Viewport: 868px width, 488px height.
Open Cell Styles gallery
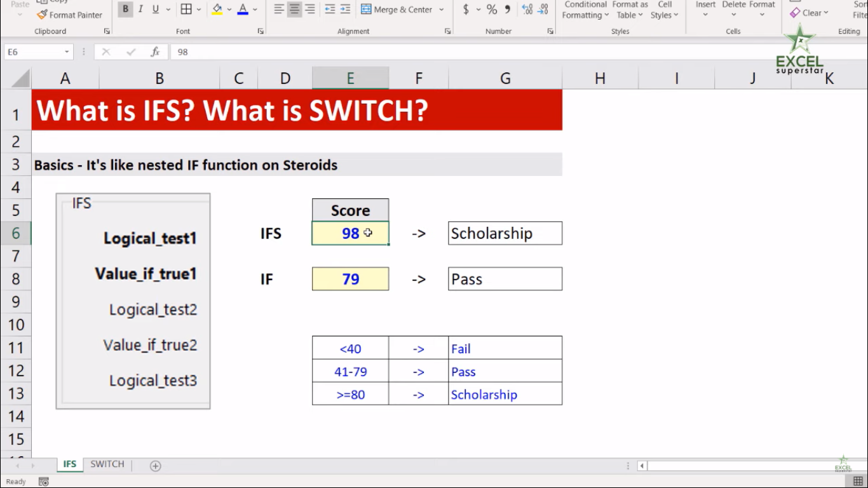[x=665, y=10]
